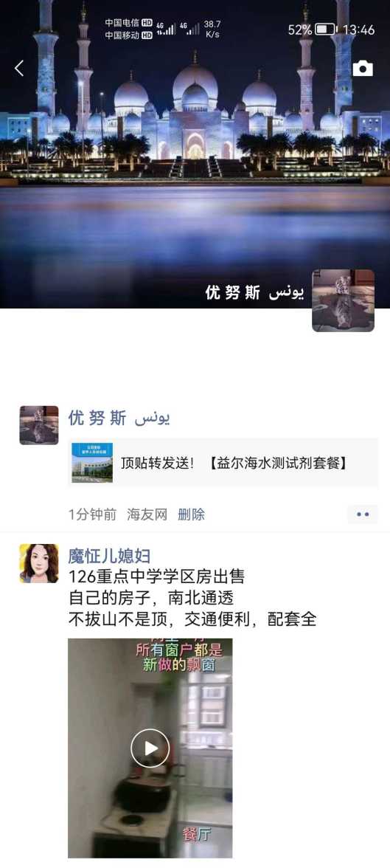Play the house video

click(x=150, y=748)
